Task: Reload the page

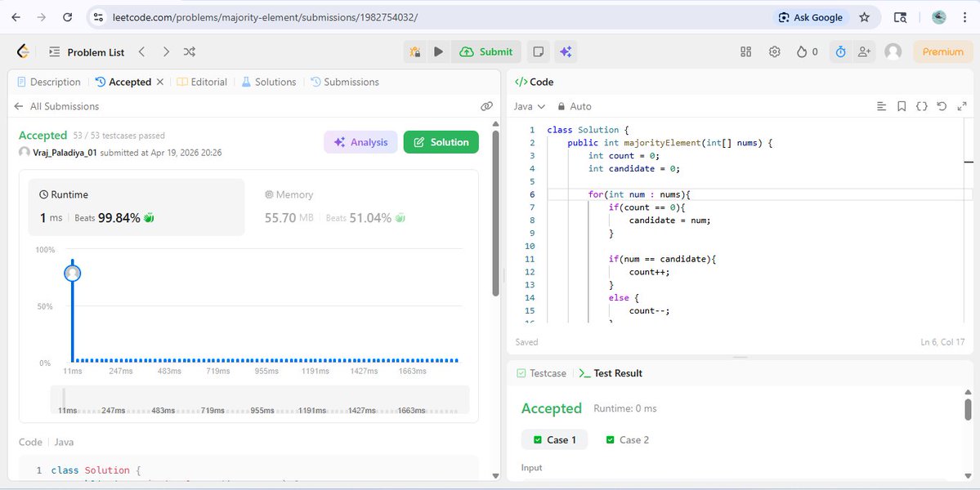Action: [68, 17]
